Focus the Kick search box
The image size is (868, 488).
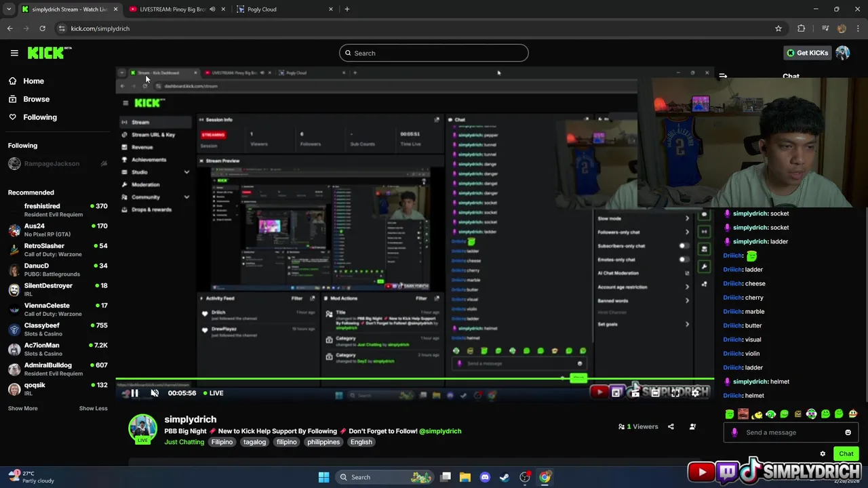[x=434, y=53]
